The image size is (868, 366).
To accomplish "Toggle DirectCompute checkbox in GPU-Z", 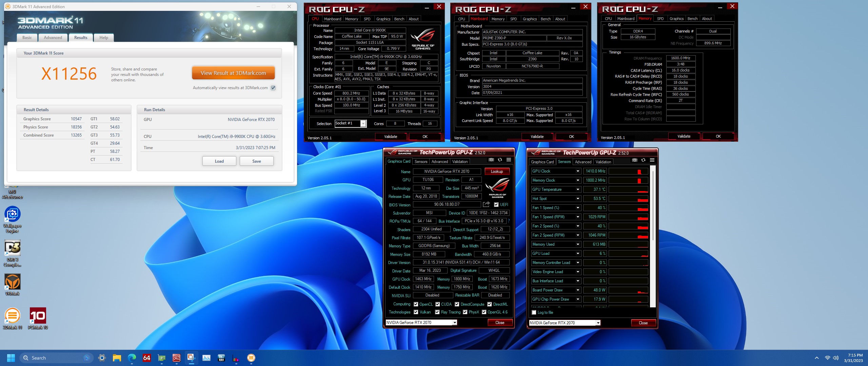I will tap(457, 304).
